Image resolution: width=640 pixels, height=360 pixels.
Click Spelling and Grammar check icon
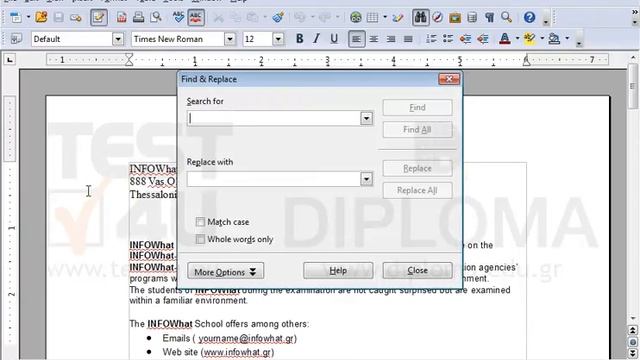coord(178,18)
